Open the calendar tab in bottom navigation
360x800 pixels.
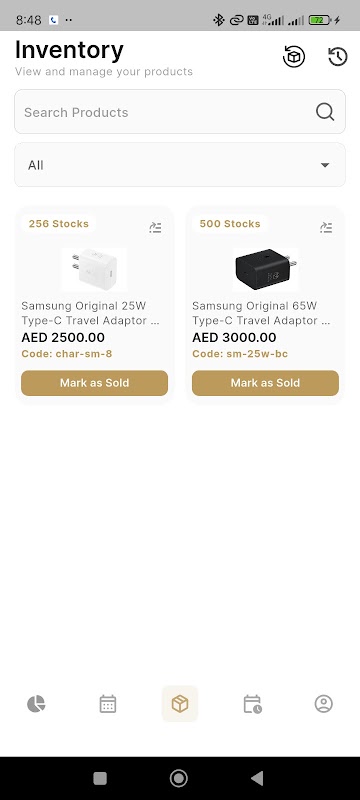click(108, 704)
